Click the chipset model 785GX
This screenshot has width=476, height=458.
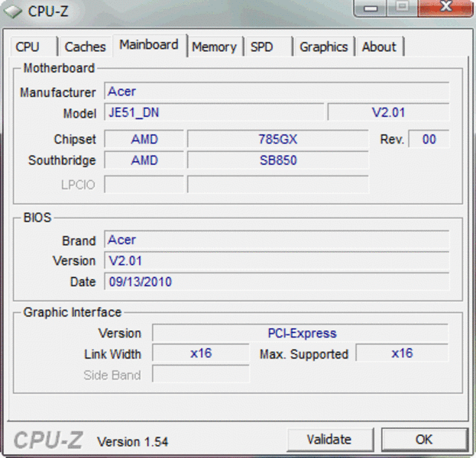pos(278,139)
